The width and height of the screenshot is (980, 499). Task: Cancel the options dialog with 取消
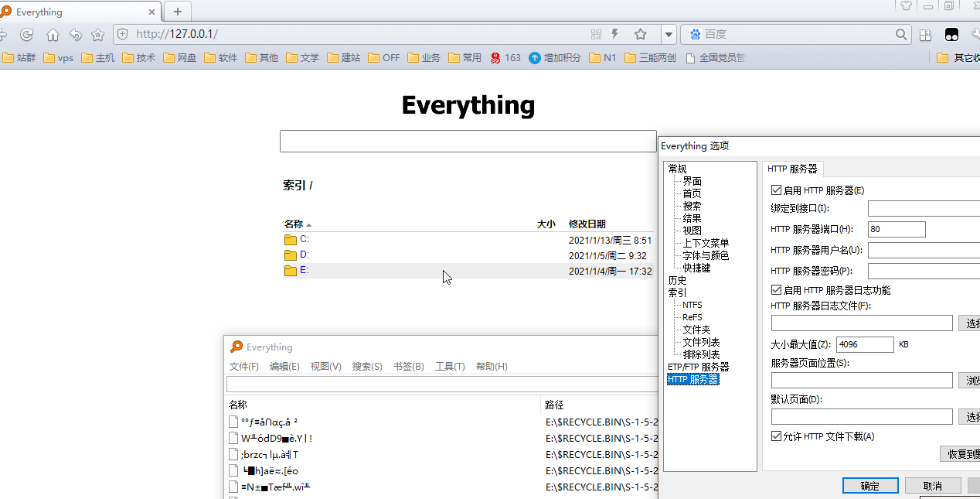click(x=933, y=486)
